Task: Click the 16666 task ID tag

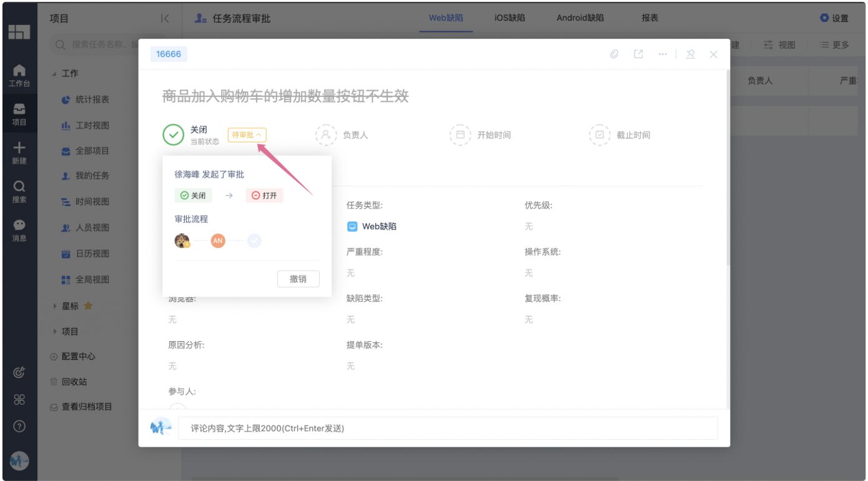Action: pyautogui.click(x=169, y=54)
